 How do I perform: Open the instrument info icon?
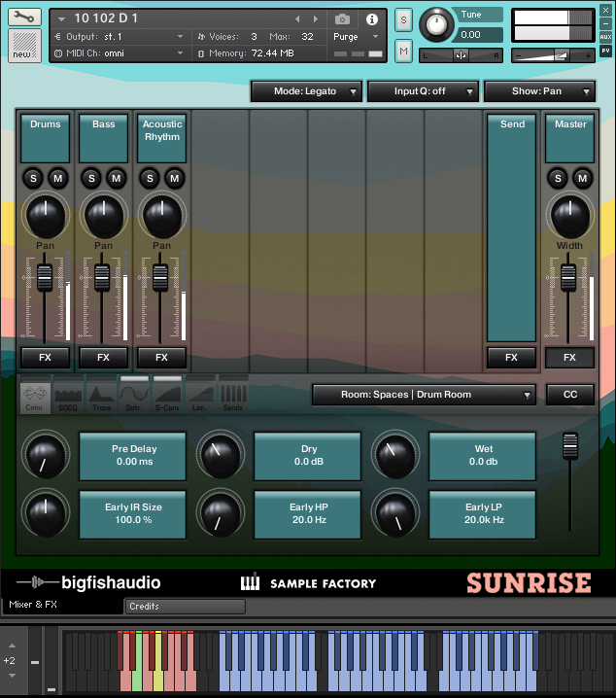(x=372, y=19)
